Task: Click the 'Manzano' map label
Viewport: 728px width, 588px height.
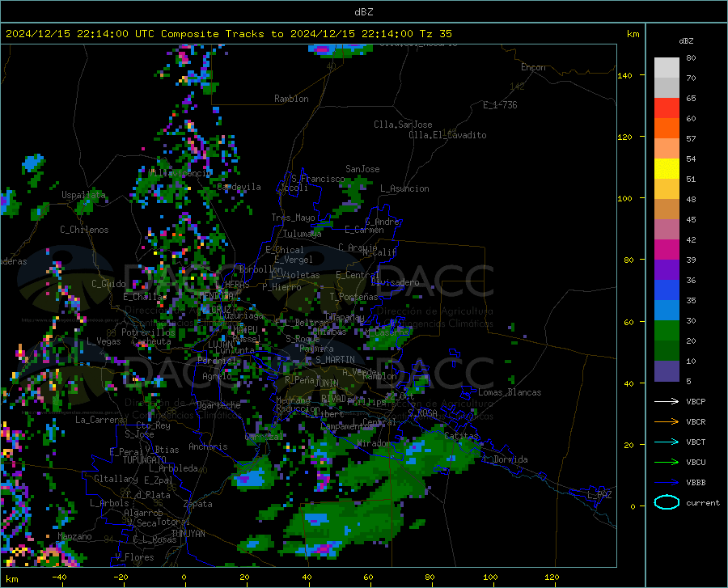Action: tap(74, 536)
